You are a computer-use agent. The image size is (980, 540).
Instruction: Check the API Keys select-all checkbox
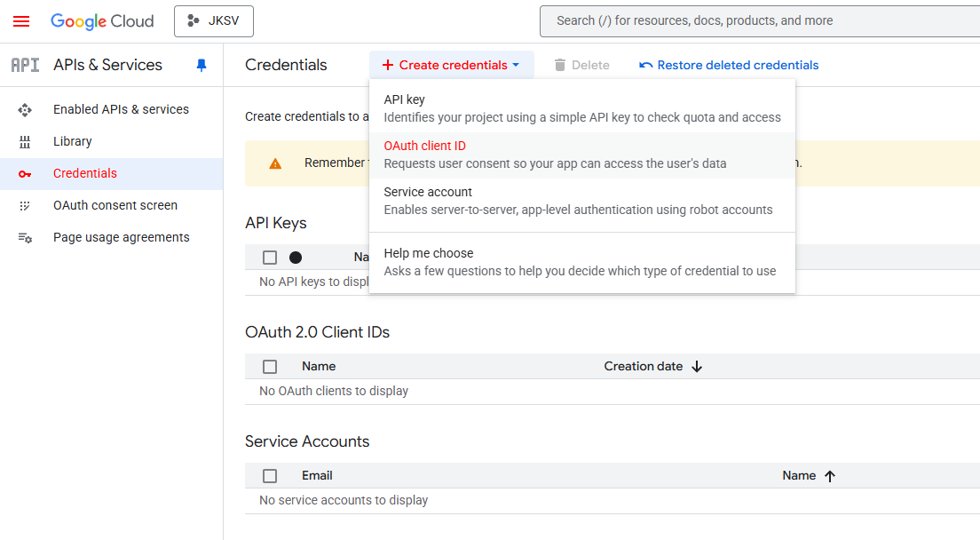pos(270,258)
